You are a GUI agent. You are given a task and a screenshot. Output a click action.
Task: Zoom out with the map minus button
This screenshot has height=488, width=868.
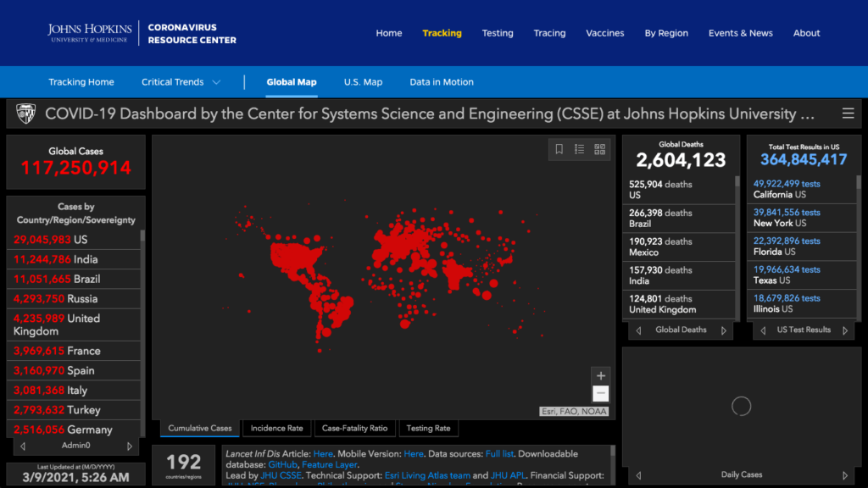[601, 393]
